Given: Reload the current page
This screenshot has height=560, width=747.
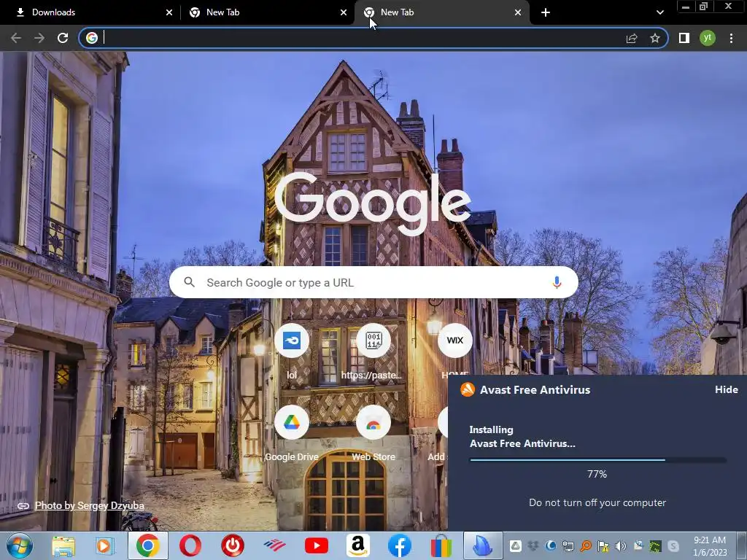Looking at the screenshot, I should [x=63, y=38].
